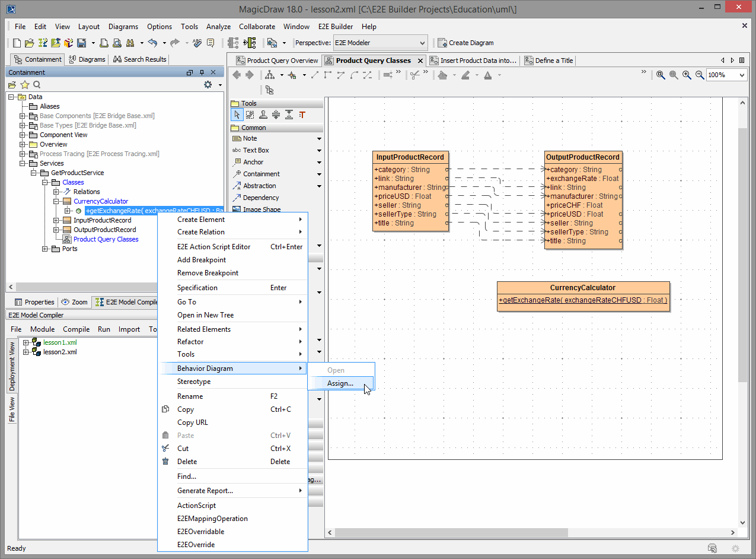Switch to the Diagrams tab

coord(87,59)
